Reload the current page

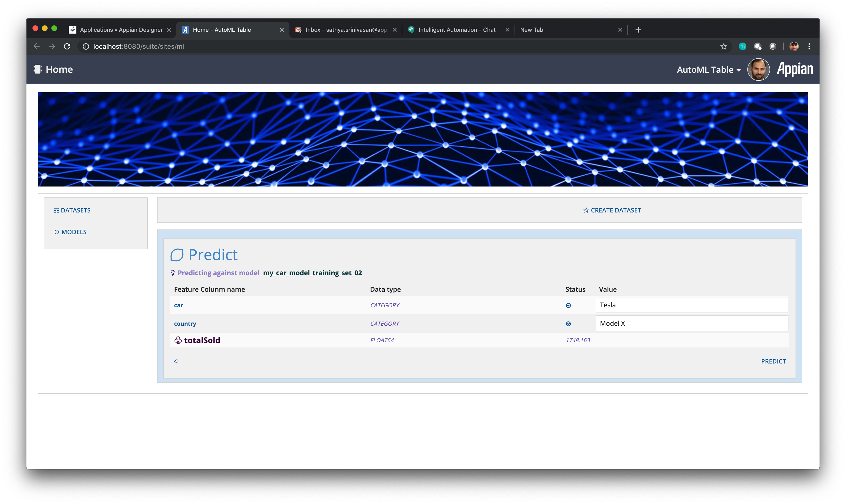[67, 46]
